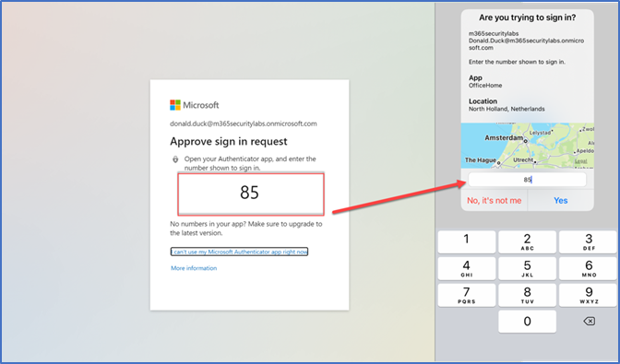Open "I can't use my Microsoft Authenticator app" link

point(239,252)
